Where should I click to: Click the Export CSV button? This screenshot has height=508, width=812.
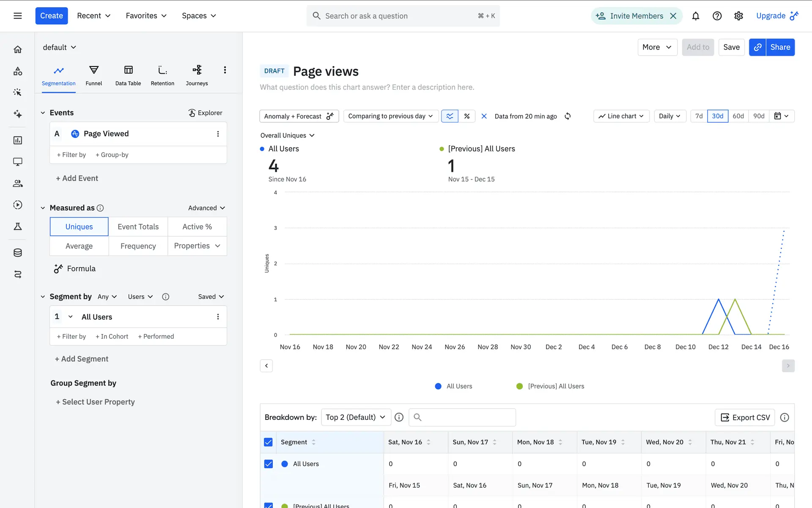[x=745, y=417]
